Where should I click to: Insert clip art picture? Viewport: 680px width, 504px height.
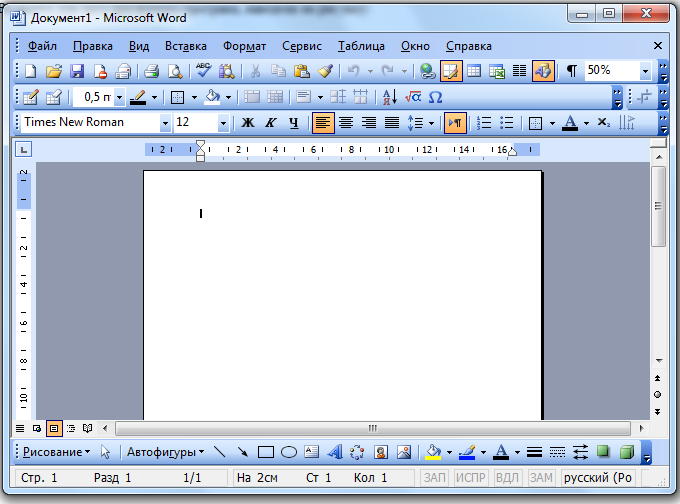point(381,452)
